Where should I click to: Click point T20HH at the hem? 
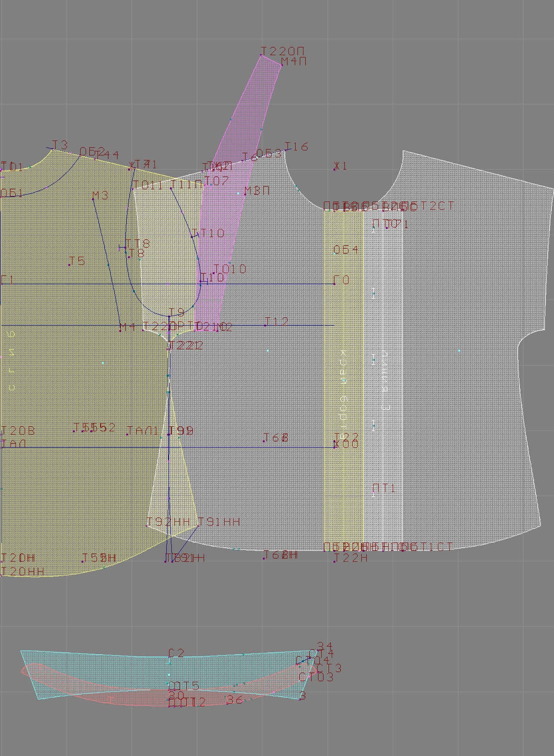point(2,575)
